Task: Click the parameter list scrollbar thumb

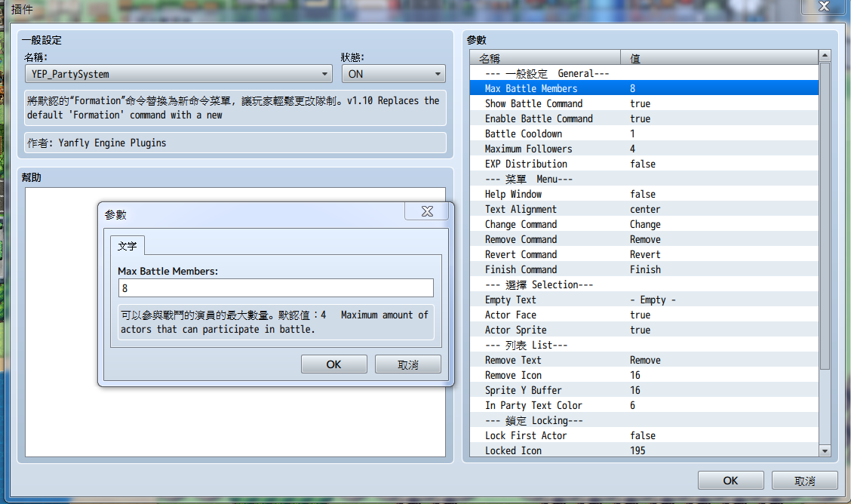Action: (x=825, y=216)
